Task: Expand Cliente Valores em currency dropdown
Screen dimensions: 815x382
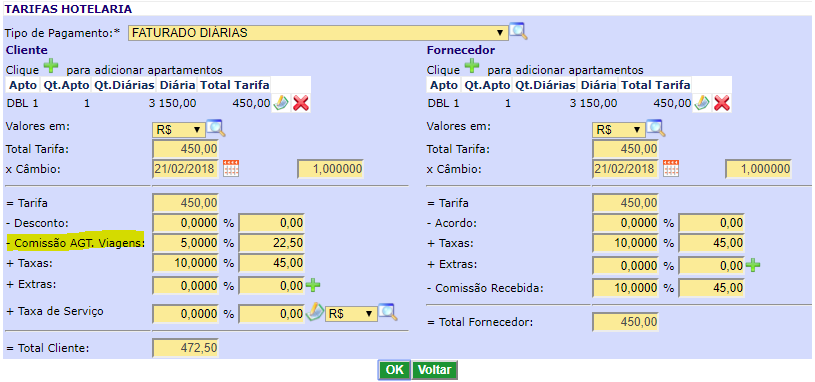Action: 178,130
